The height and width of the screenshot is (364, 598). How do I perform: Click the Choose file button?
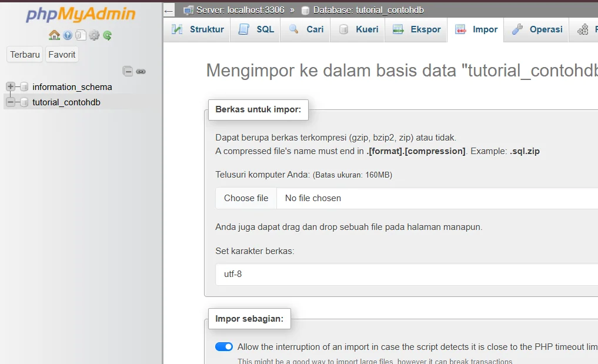click(x=246, y=198)
